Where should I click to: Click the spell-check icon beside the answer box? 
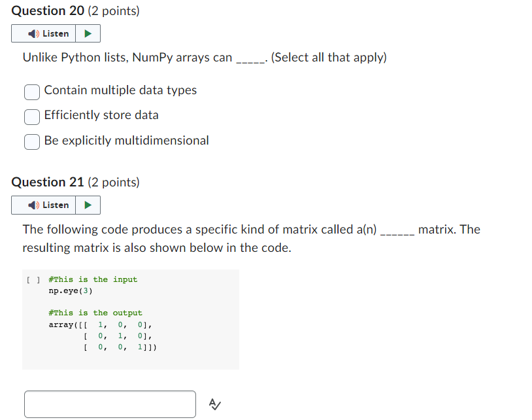(214, 404)
